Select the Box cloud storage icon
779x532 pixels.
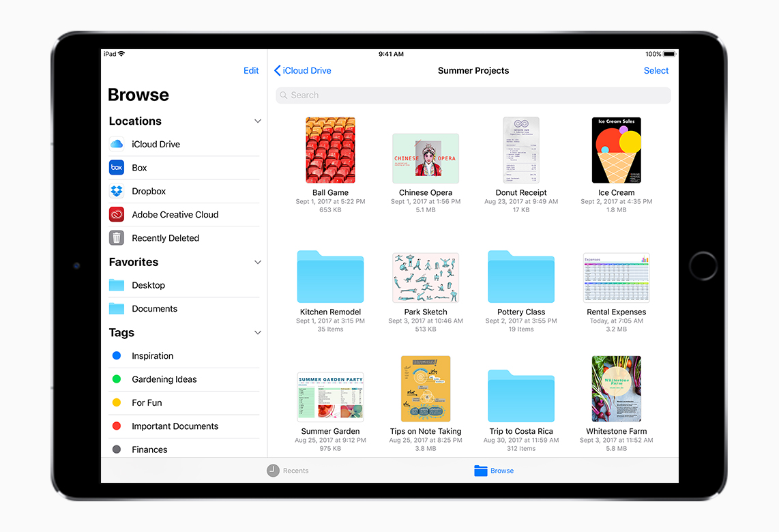pyautogui.click(x=117, y=168)
